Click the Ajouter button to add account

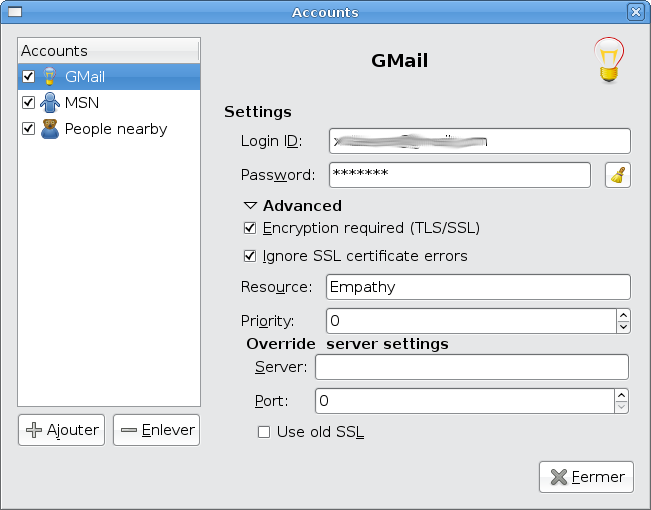(x=61, y=430)
